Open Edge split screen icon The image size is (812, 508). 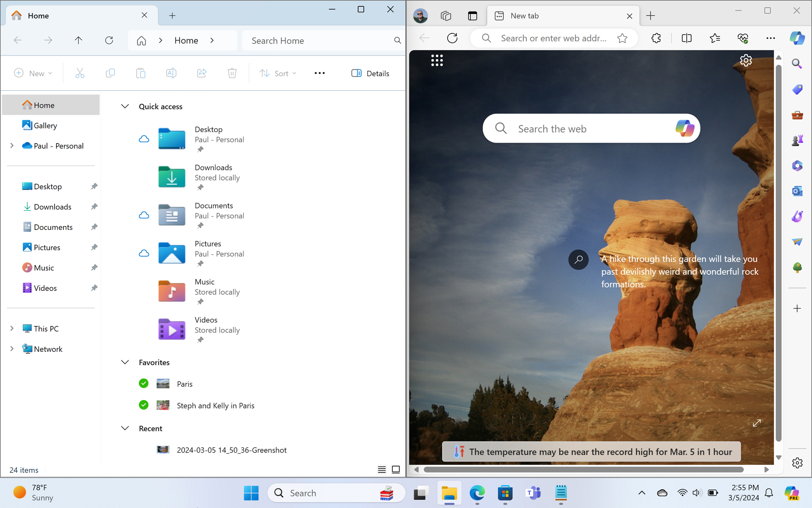click(686, 38)
